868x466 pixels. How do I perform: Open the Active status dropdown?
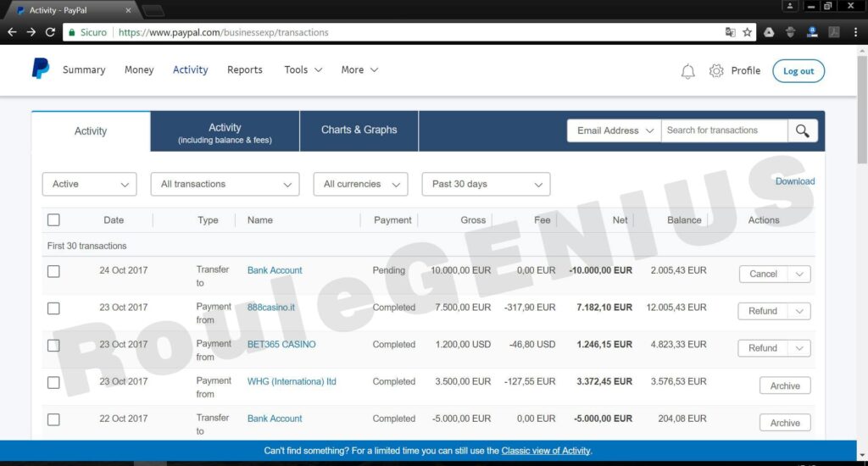point(89,185)
